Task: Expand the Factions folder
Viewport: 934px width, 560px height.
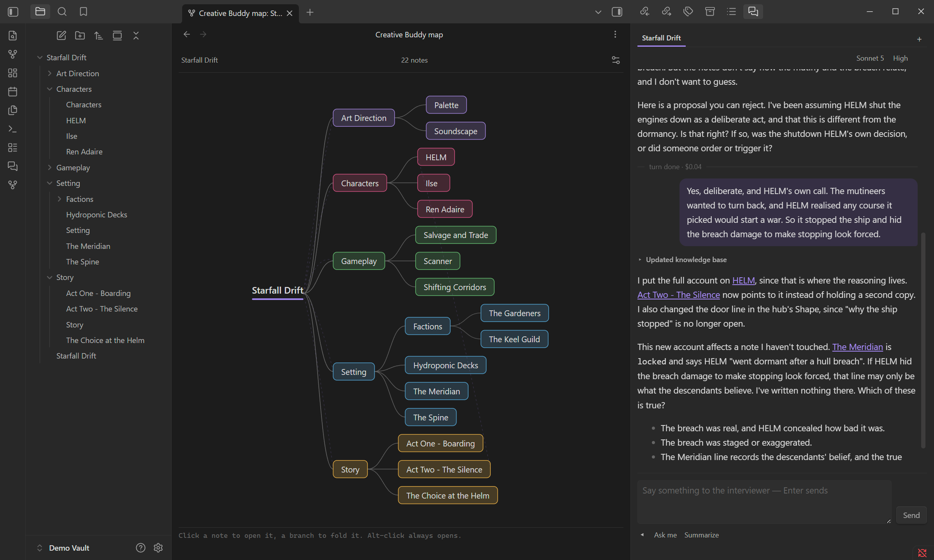Action: tap(59, 199)
